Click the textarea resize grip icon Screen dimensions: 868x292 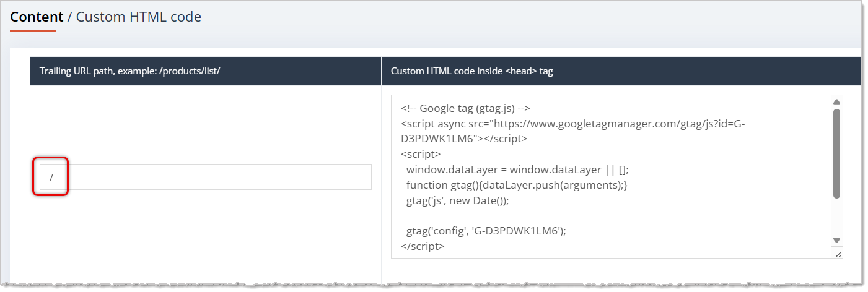pos(837,253)
